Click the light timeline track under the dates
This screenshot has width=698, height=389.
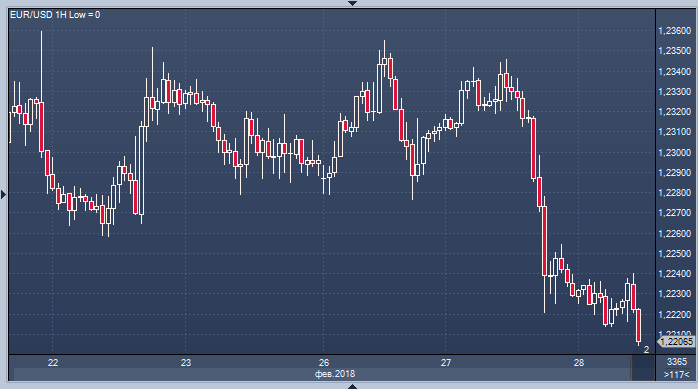point(322,374)
